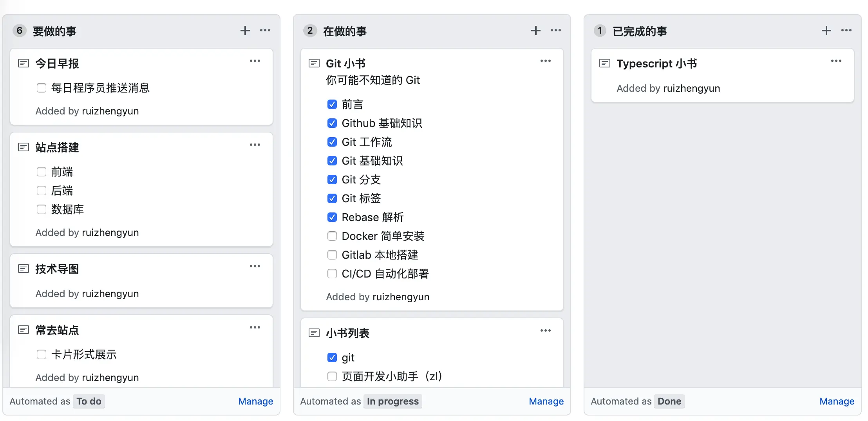The image size is (868, 421).
Task: Check the 每日程序员推送消息 checkbox
Action: pos(42,88)
